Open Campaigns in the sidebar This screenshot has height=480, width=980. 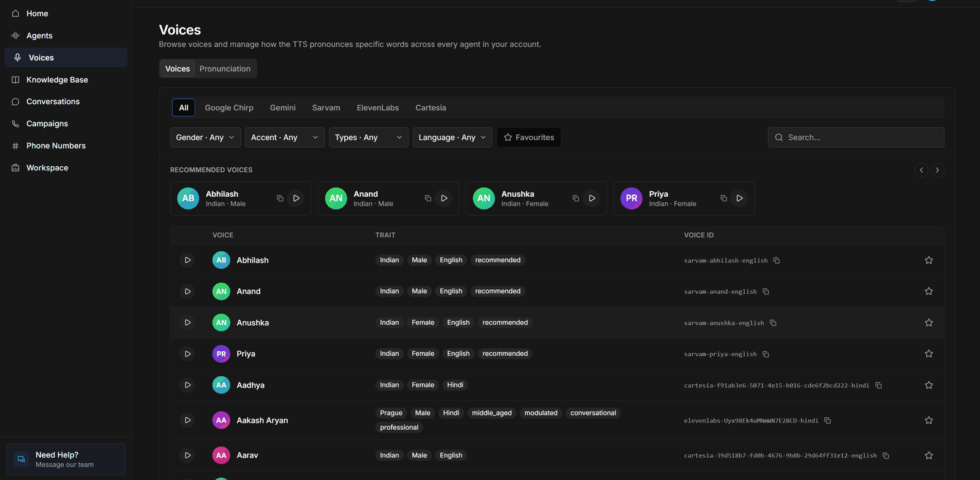[66, 124]
